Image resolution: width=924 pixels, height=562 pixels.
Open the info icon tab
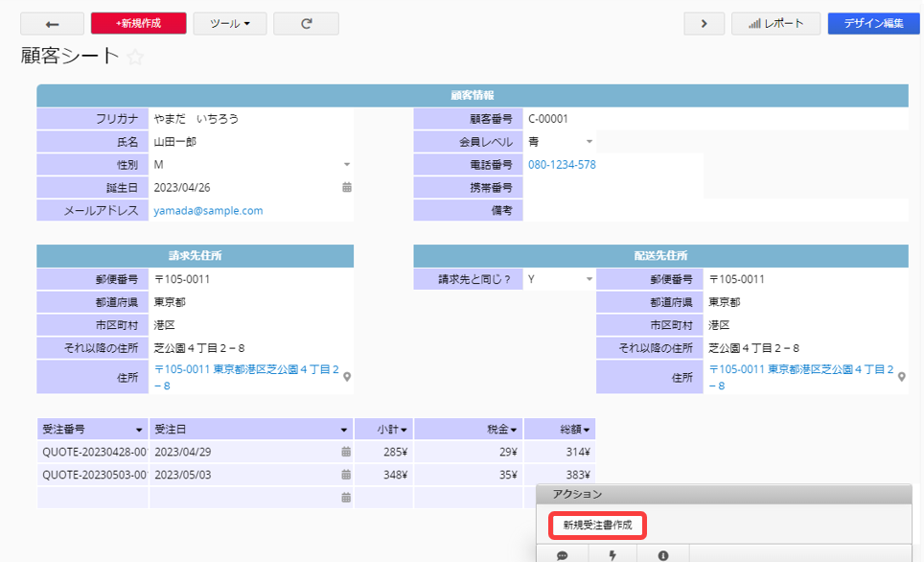click(663, 554)
